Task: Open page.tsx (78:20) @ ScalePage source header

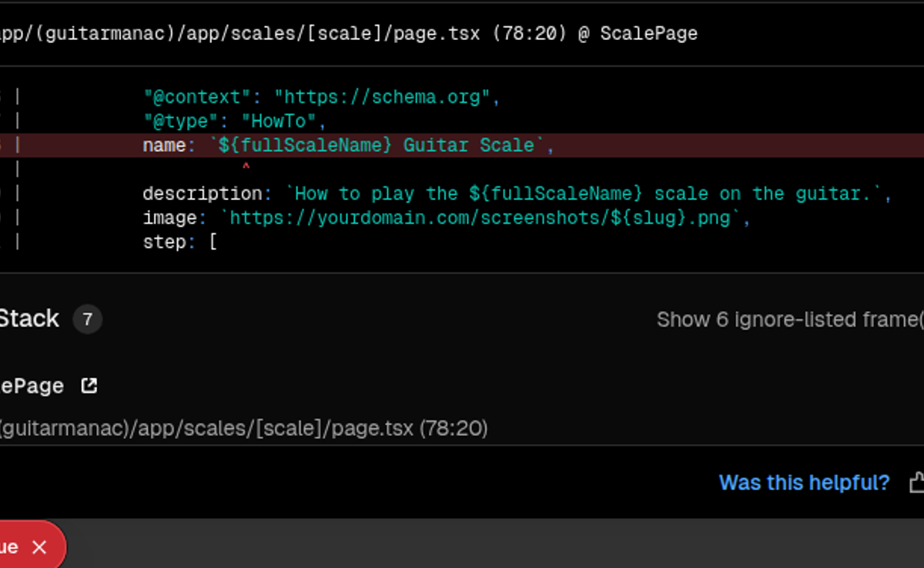Action: pyautogui.click(x=348, y=34)
